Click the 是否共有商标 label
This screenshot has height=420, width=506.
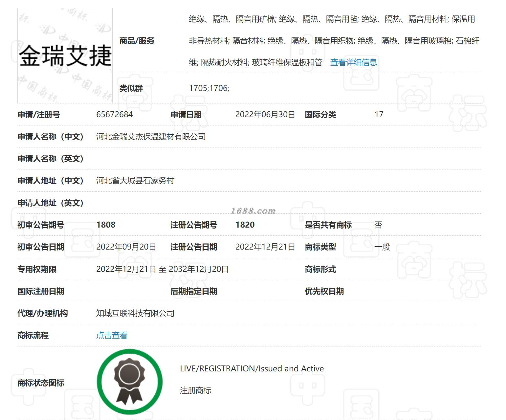[328, 225]
